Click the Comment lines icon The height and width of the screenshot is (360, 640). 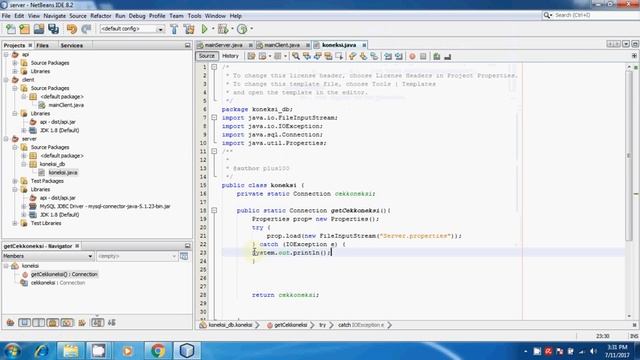[437, 56]
